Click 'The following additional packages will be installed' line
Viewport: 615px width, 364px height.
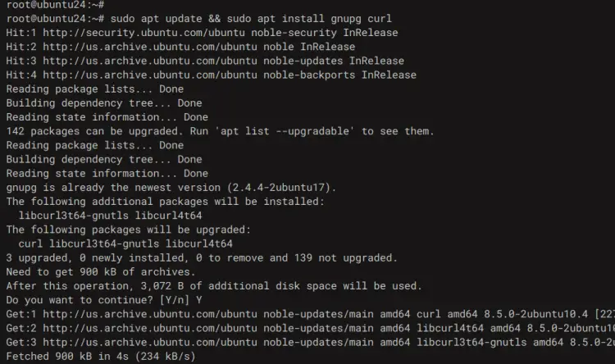tap(166, 202)
